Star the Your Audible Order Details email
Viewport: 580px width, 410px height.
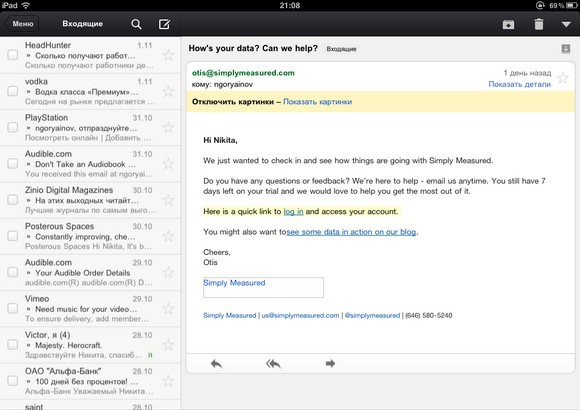(168, 272)
